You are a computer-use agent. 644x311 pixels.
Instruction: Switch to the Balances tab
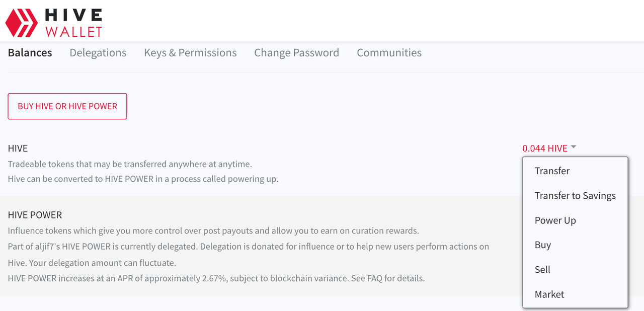click(30, 53)
